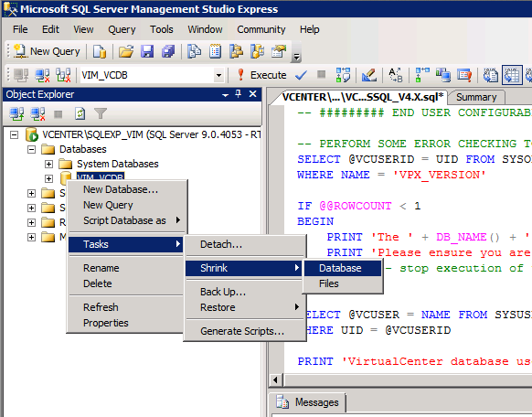Expand the VIM_VCDB database node
This screenshot has width=532, height=417.
(48, 178)
